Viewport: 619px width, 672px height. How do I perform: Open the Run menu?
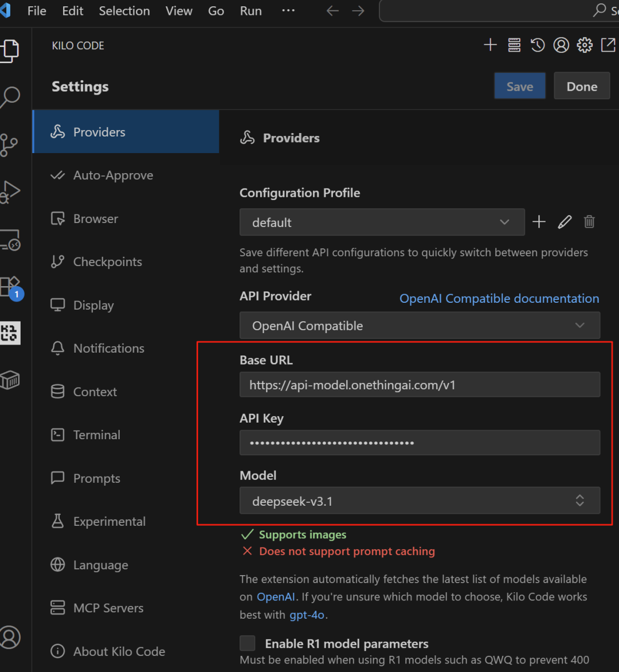point(250,11)
